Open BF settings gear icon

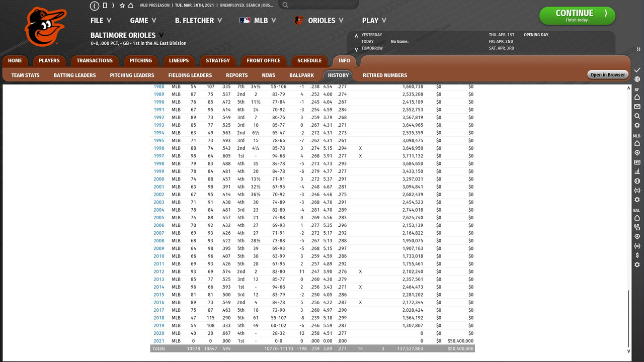click(637, 126)
